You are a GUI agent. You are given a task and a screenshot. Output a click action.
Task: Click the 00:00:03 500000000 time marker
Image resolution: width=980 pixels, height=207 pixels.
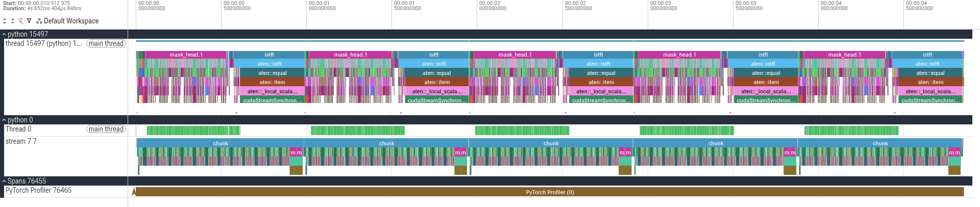749,6
